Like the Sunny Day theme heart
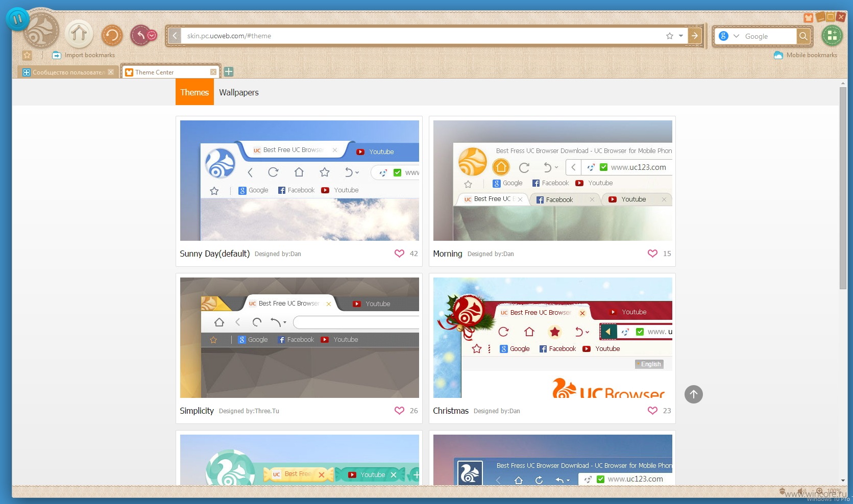Viewport: 853px width, 504px height. [399, 254]
